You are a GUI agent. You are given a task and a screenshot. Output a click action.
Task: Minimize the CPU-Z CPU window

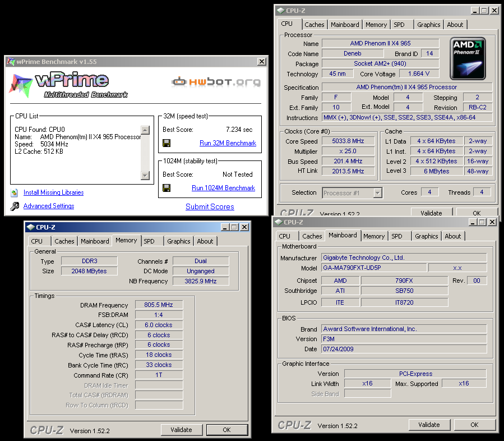click(475, 11)
